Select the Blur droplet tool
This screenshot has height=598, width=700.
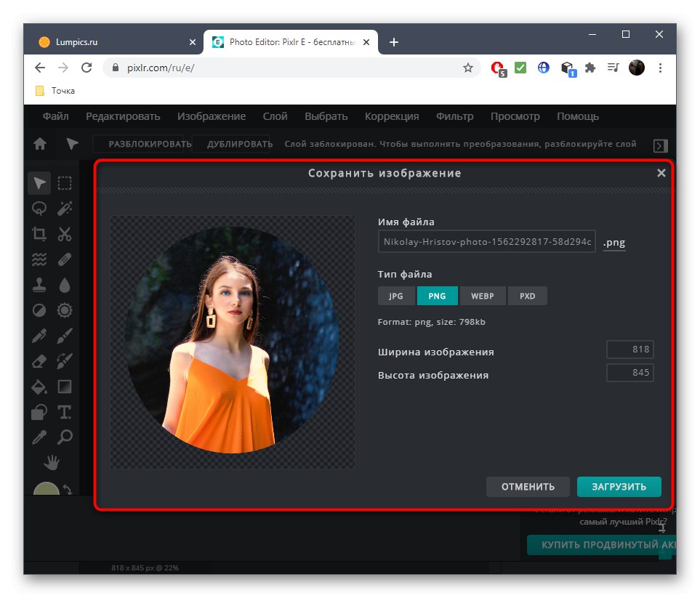[x=65, y=285]
